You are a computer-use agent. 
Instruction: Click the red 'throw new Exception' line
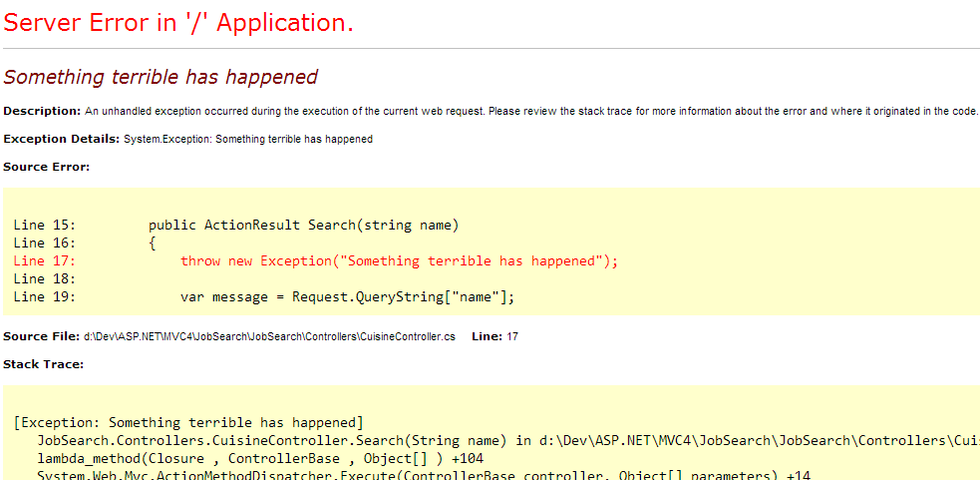click(399, 260)
